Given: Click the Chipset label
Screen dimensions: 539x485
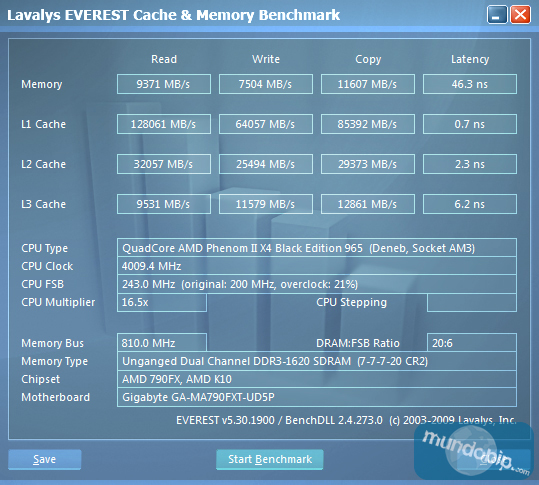Looking at the screenshot, I should coord(41,379).
